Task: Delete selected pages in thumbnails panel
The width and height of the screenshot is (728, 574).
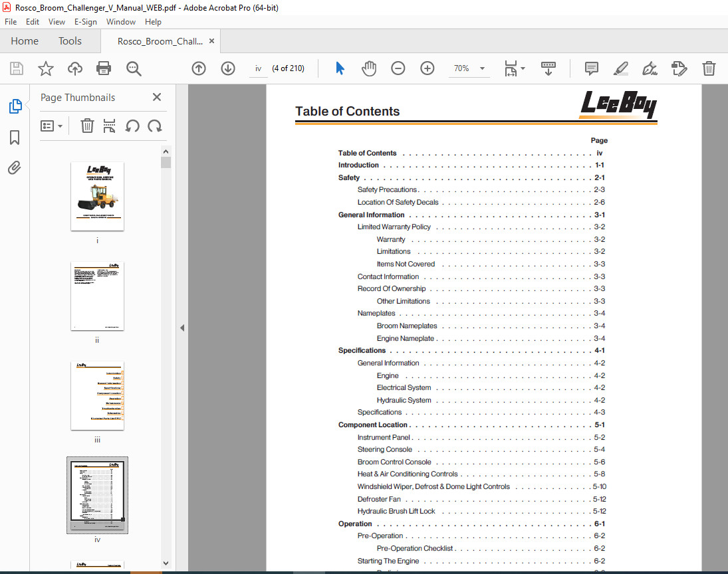Action: (x=87, y=126)
